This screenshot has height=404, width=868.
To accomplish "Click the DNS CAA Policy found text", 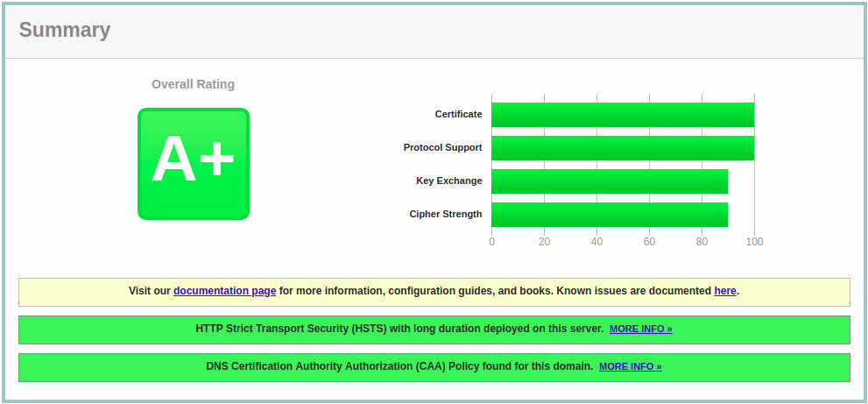I will pyautogui.click(x=399, y=366).
